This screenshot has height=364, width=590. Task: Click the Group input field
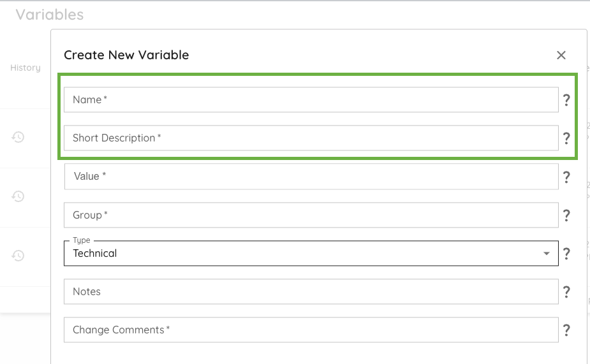coord(311,215)
